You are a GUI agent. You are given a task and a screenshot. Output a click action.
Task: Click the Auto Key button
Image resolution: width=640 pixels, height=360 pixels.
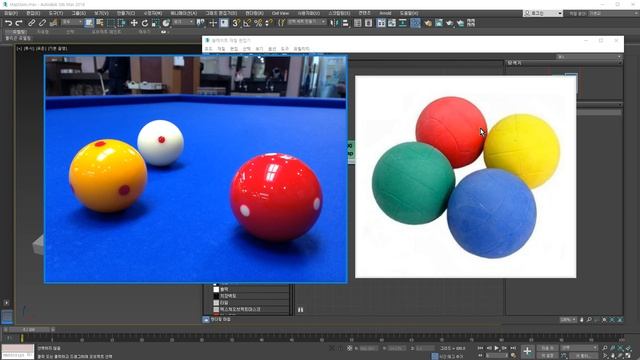(547, 348)
